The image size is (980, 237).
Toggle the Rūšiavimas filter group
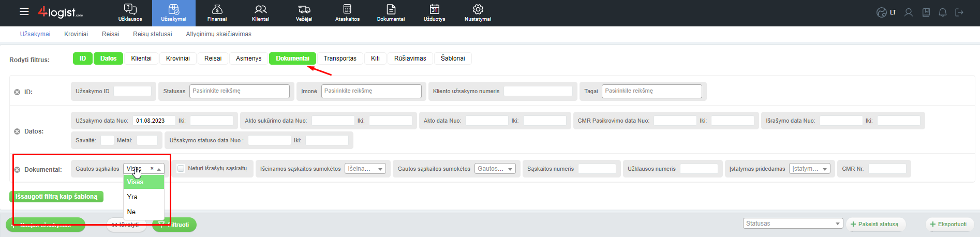(x=410, y=58)
